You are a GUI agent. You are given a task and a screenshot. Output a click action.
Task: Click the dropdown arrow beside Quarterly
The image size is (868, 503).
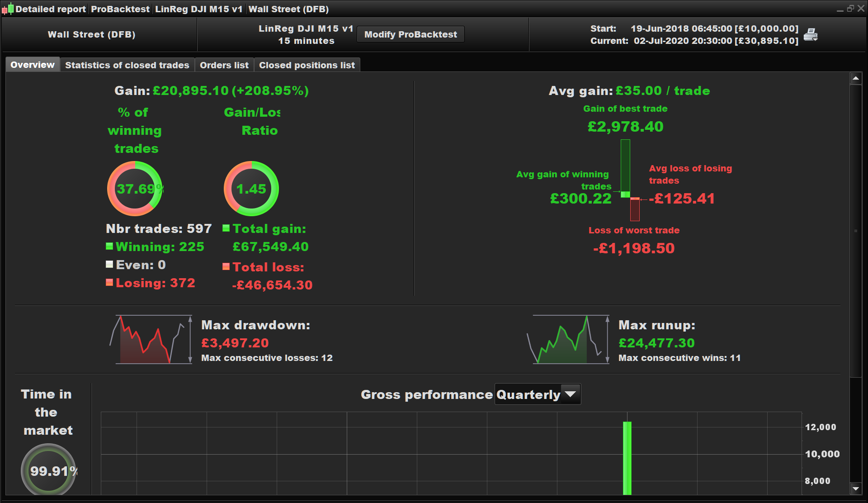click(x=571, y=394)
